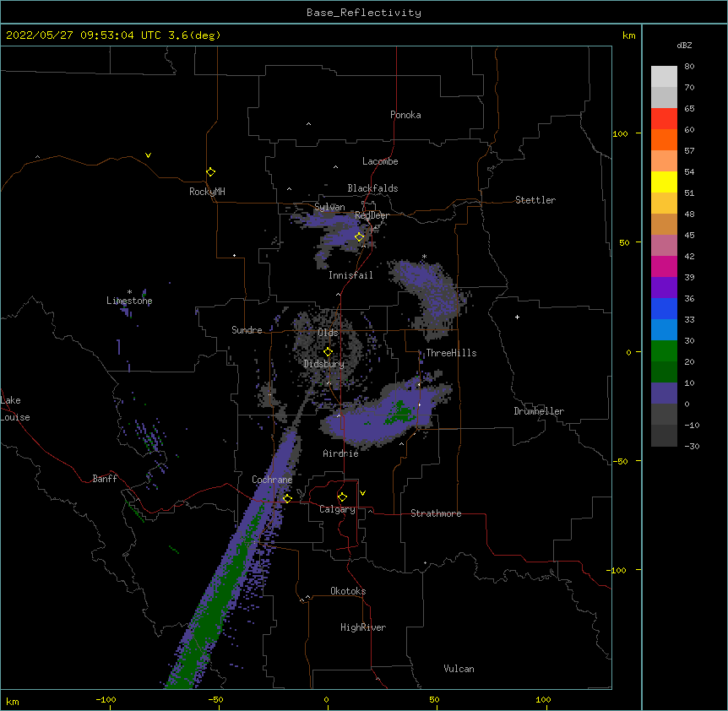This screenshot has width=728, height=711.
Task: Click the asterisk marker above Limestone
Action: (x=129, y=292)
